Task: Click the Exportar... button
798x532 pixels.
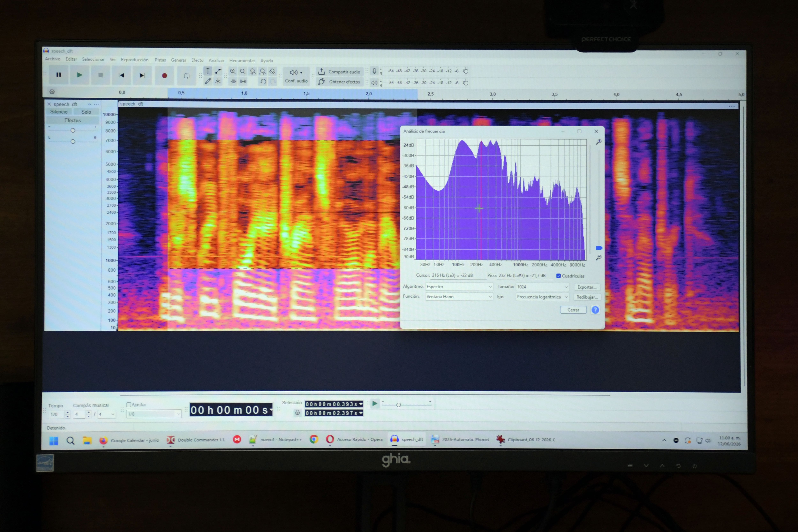Action: coord(587,287)
